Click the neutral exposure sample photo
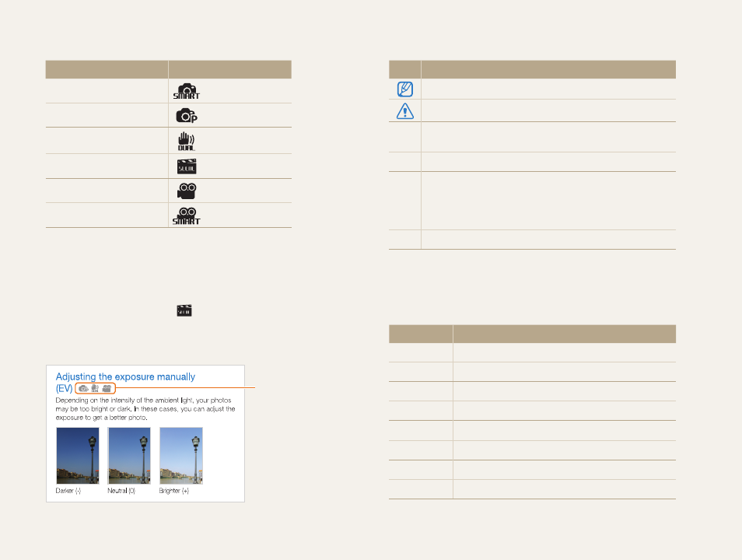The height and width of the screenshot is (560, 742). [x=129, y=455]
